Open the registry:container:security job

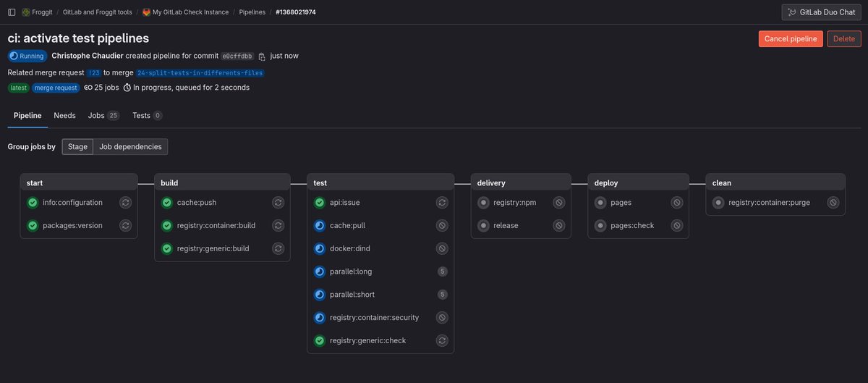click(x=373, y=317)
